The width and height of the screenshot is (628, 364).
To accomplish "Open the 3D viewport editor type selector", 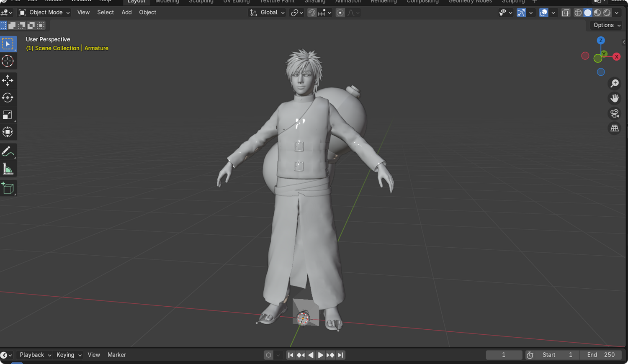I will pos(7,13).
